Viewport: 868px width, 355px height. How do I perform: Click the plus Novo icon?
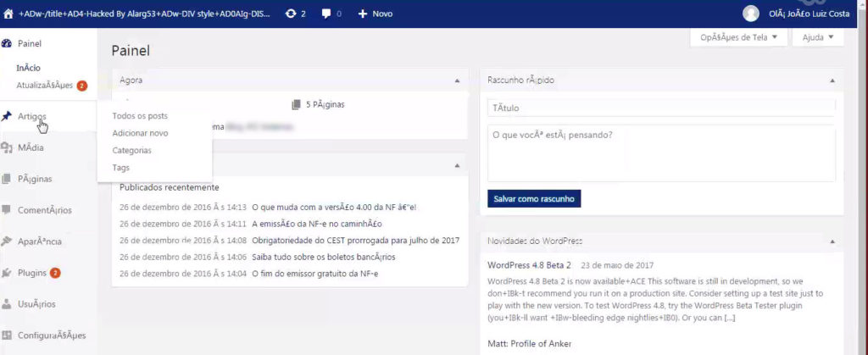click(x=363, y=14)
